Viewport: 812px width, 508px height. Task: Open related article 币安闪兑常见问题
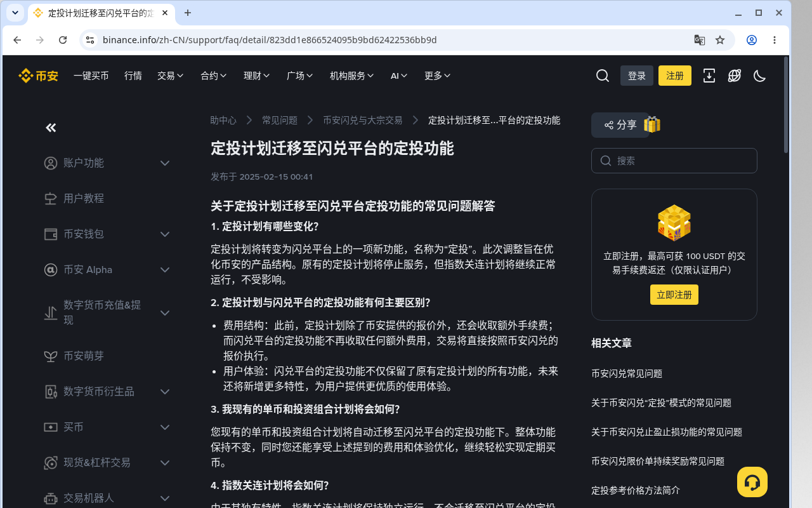627,374
